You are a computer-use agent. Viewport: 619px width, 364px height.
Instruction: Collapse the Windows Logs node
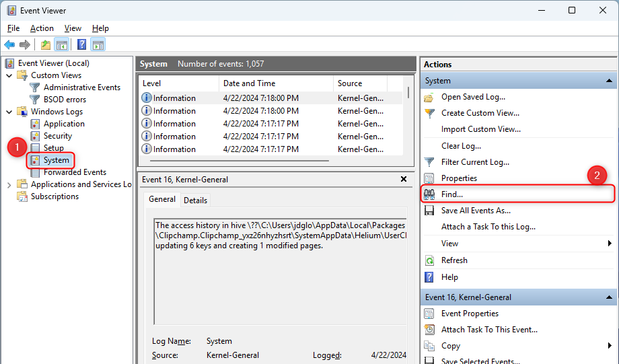(9, 112)
